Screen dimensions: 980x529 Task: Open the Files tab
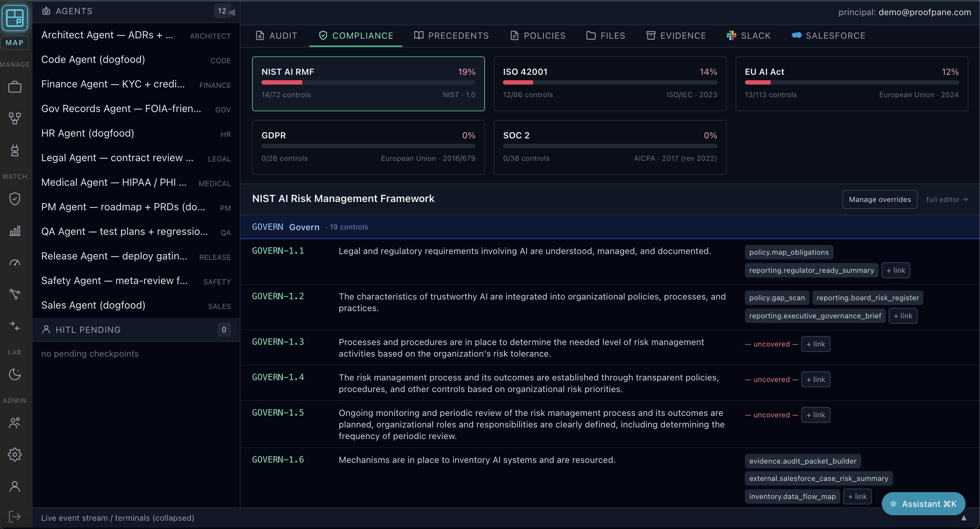tap(606, 36)
